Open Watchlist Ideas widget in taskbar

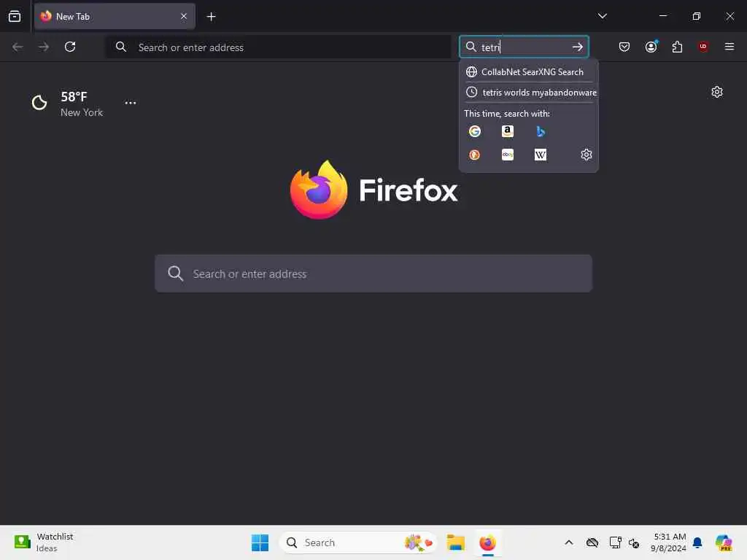44,542
